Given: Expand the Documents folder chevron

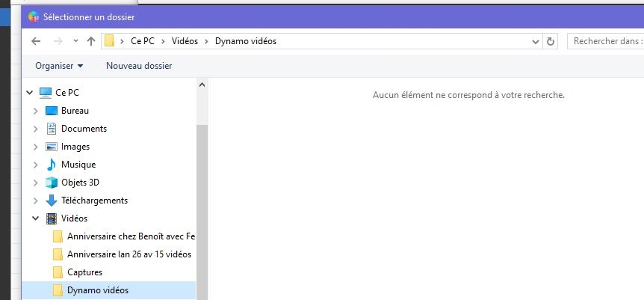Looking at the screenshot, I should (35, 129).
